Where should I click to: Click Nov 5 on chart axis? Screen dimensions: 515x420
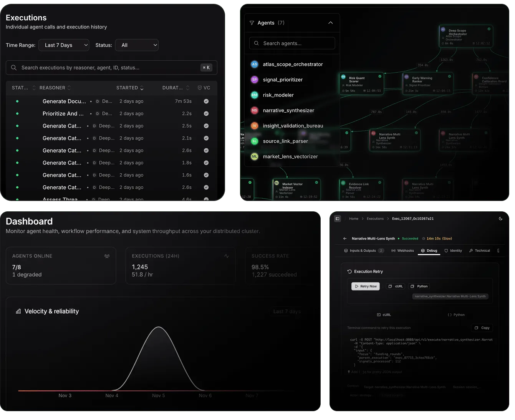tap(158, 395)
